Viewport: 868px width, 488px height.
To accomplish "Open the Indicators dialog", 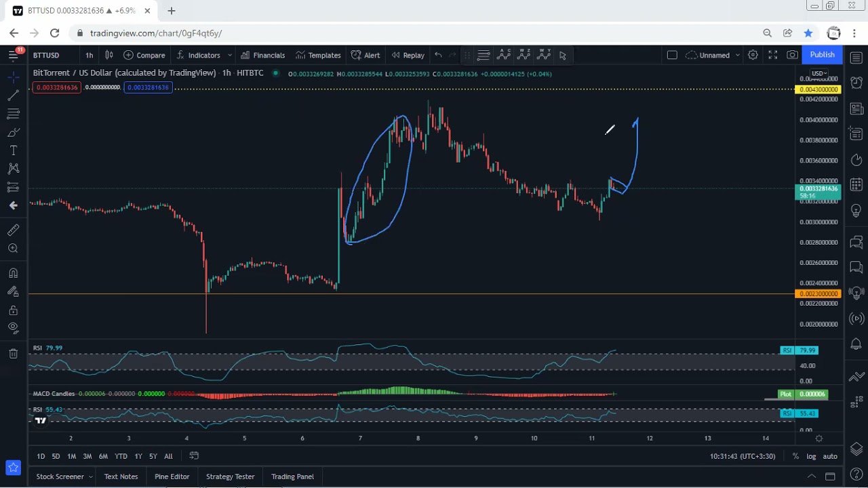I will point(198,55).
